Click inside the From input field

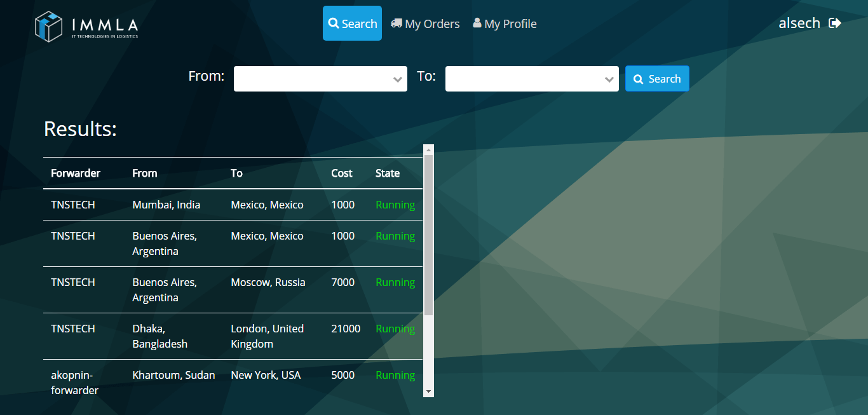point(311,79)
